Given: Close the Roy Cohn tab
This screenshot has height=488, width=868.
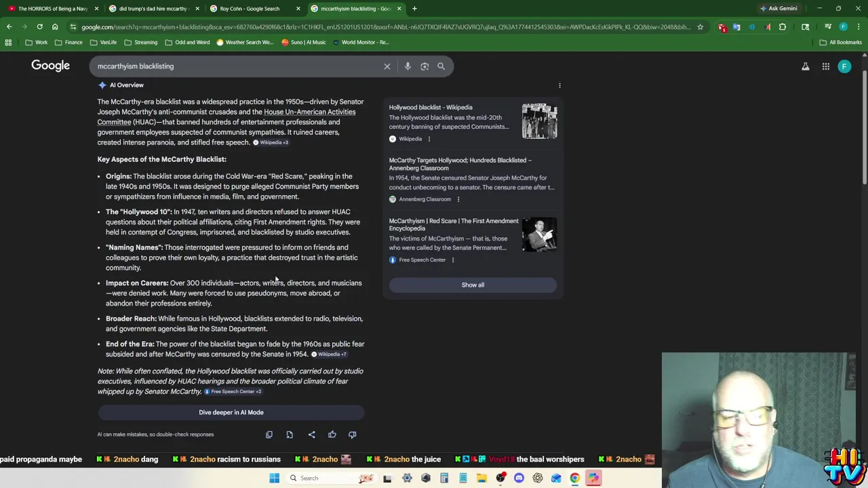Looking at the screenshot, I should (298, 9).
